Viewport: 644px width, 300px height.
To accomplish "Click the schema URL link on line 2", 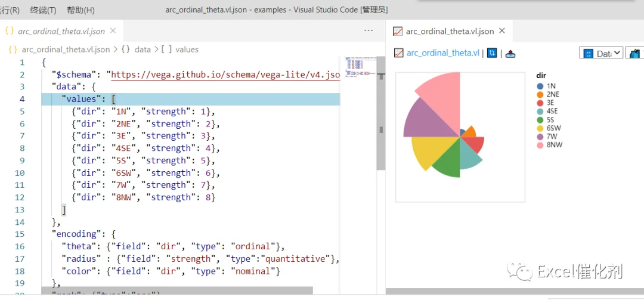I will point(225,75).
